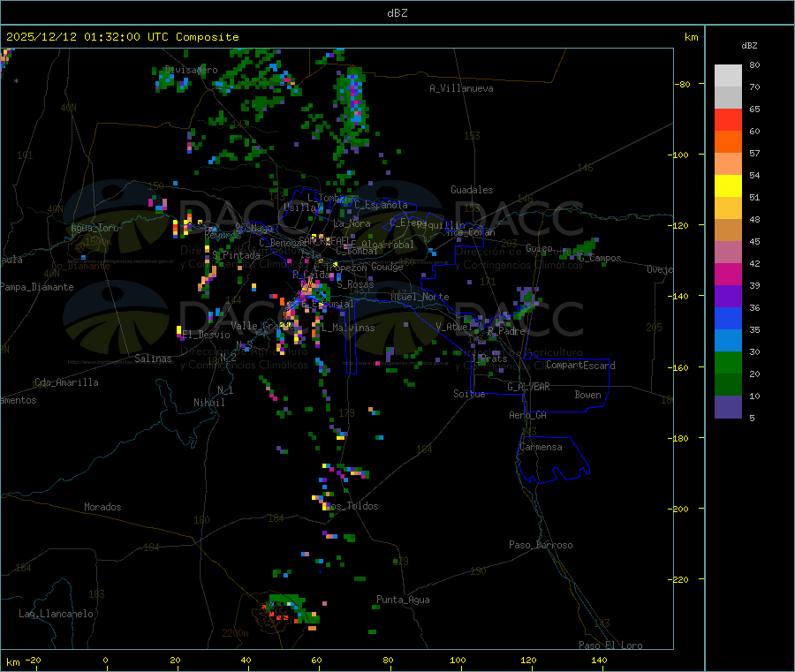Click the A_Villanueva map label
The width and height of the screenshot is (795, 672).
461,88
